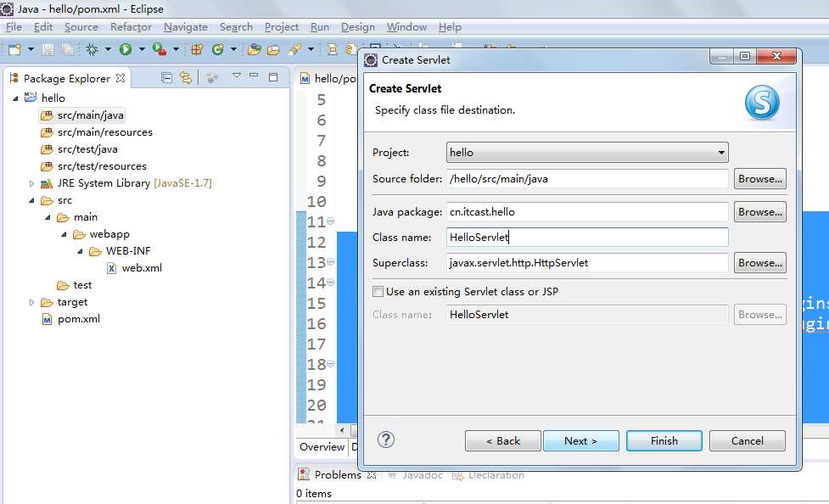The image size is (829, 504).
Task: Maximize the Package Explorer view
Action: [x=273, y=77]
